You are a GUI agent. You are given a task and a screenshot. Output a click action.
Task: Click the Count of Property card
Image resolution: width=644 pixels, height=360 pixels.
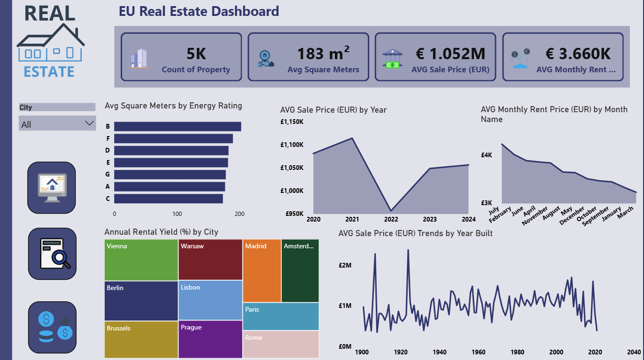tap(181, 57)
